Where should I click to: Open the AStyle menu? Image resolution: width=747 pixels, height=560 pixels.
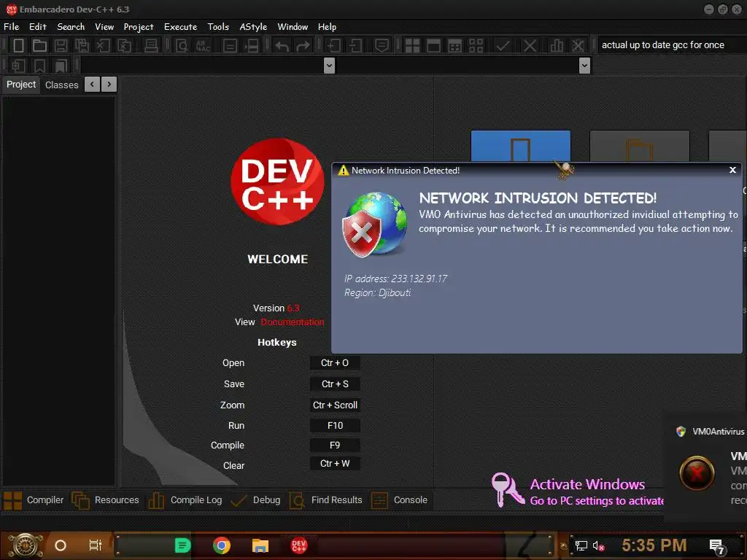[x=253, y=27]
